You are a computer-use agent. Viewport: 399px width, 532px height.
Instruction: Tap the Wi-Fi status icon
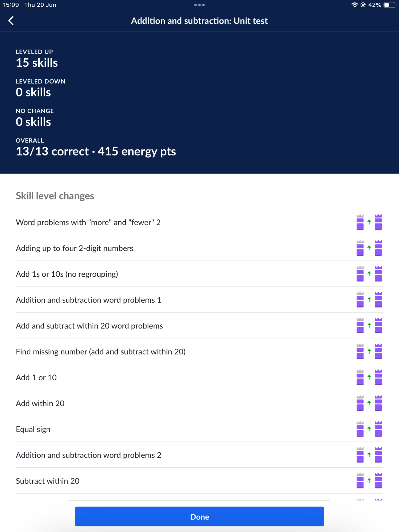(x=354, y=5)
